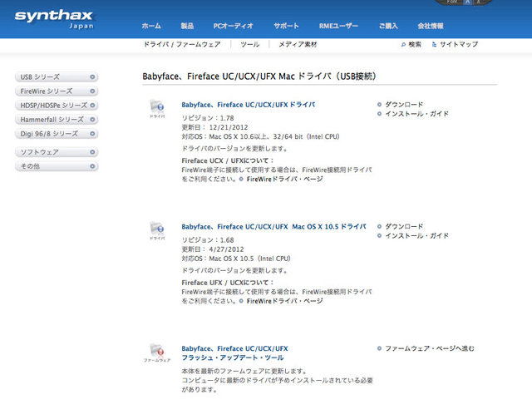Select the ドライバ / ファームウェア sub-tab
Screen dimensions: 532x419
[182, 44]
